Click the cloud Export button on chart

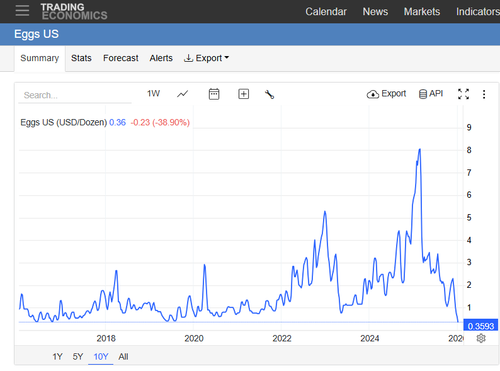[x=386, y=94]
